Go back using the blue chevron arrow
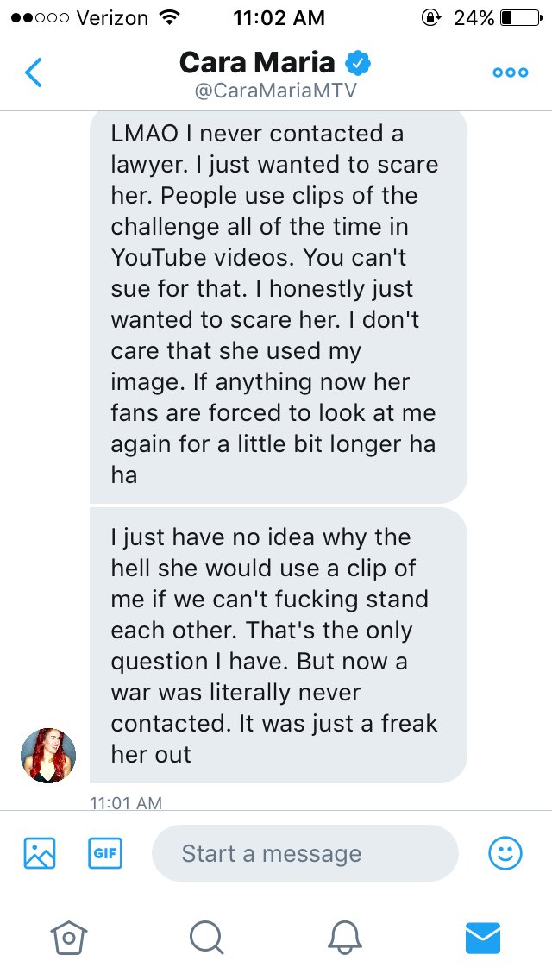Viewport: 552px width, 980px height. point(33,72)
